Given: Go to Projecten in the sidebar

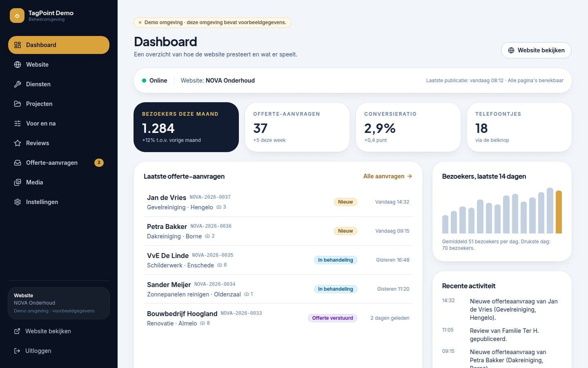Looking at the screenshot, I should [x=59, y=104].
